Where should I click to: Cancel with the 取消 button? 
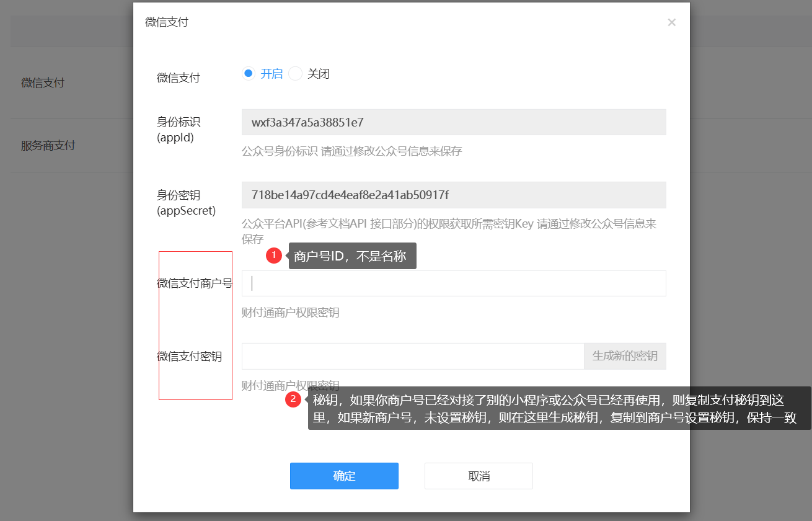point(479,476)
